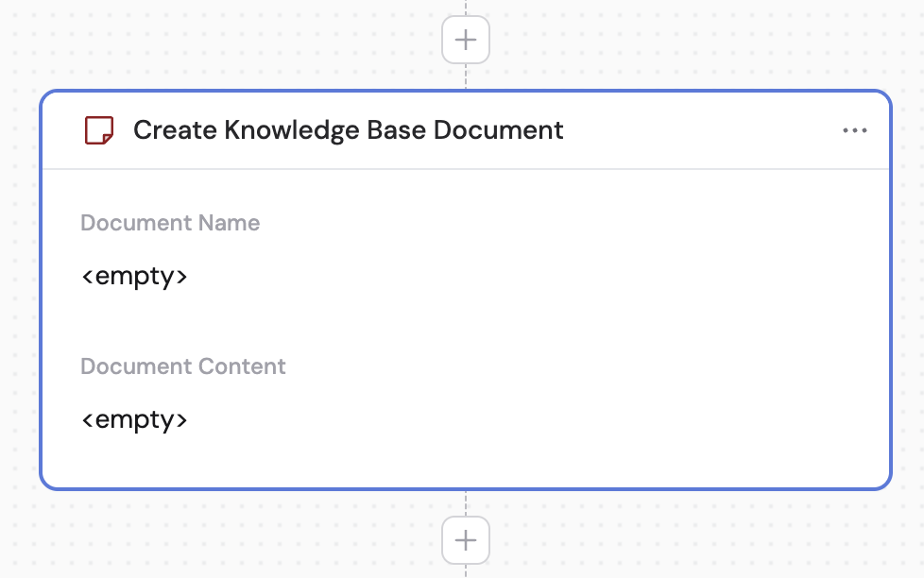The height and width of the screenshot is (578, 924).
Task: Click the Document Content label
Action: pyautogui.click(x=183, y=366)
